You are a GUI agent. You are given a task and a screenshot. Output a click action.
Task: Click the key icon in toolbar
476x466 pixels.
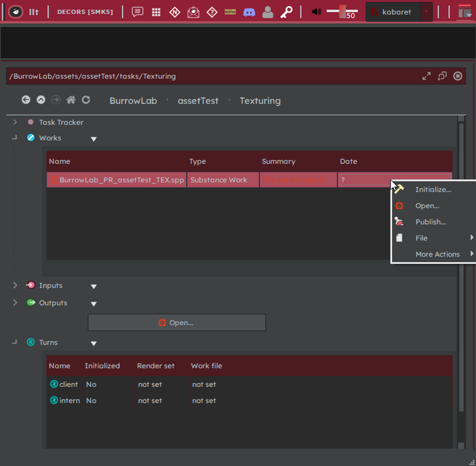[x=286, y=12]
